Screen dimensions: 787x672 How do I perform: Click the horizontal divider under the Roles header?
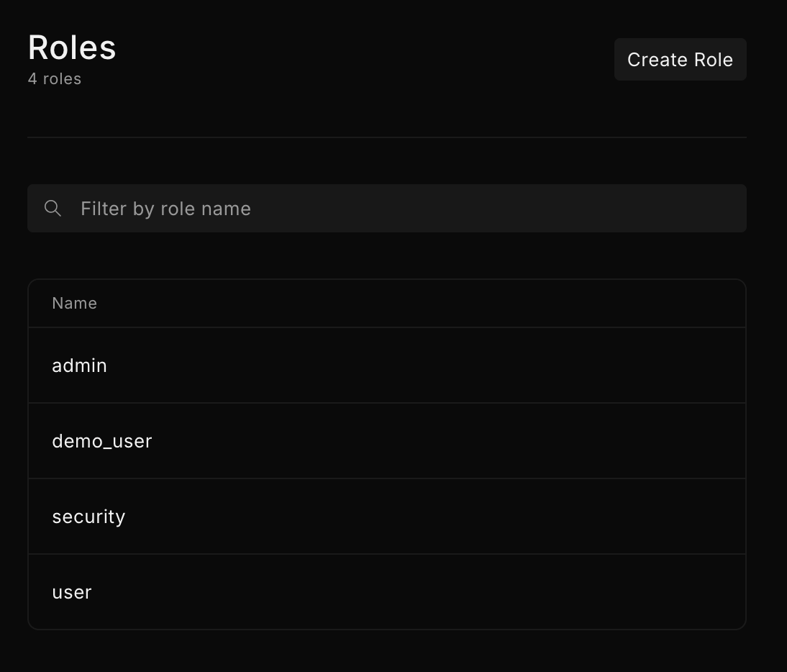point(387,137)
